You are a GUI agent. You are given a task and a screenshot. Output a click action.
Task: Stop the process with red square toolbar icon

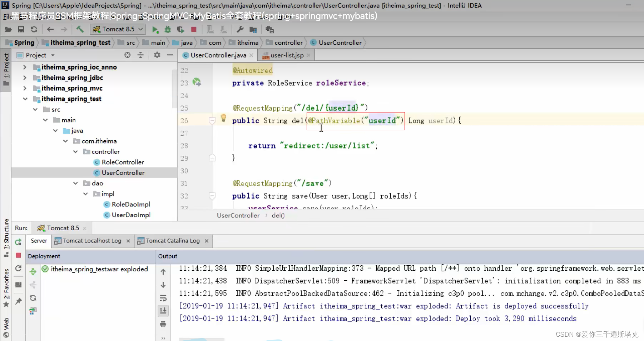(x=194, y=29)
